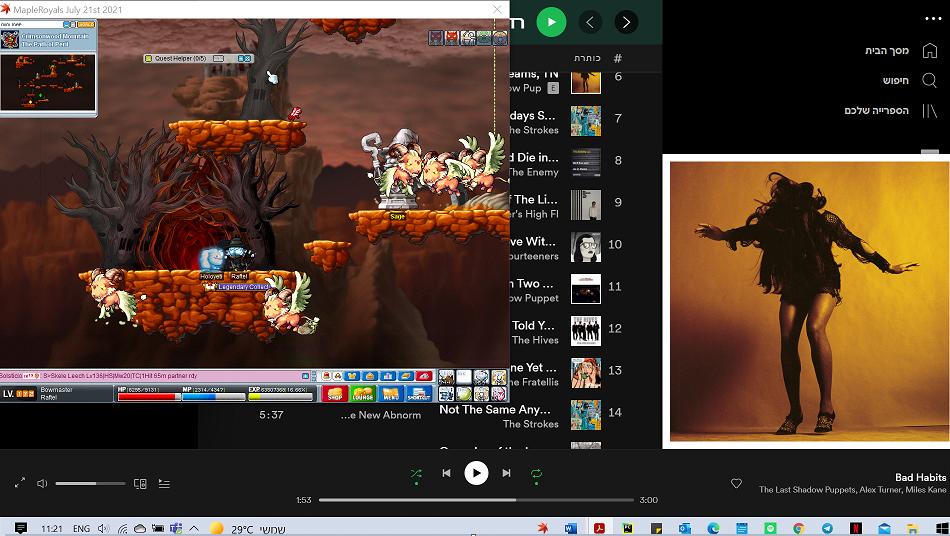Viewport: 950px width, 536px height.
Task: Expand the chat log toggle button
Action: pos(305,376)
